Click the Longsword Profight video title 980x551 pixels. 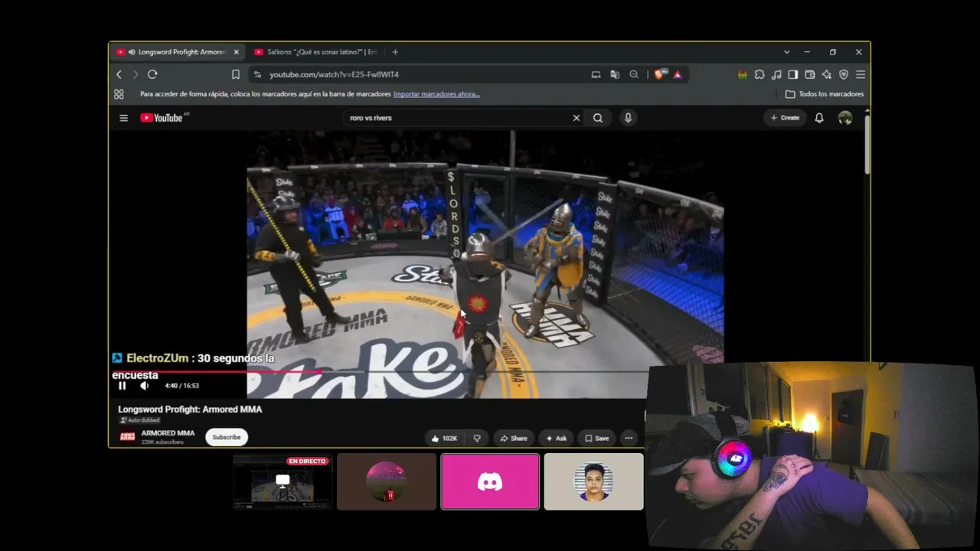coord(190,409)
